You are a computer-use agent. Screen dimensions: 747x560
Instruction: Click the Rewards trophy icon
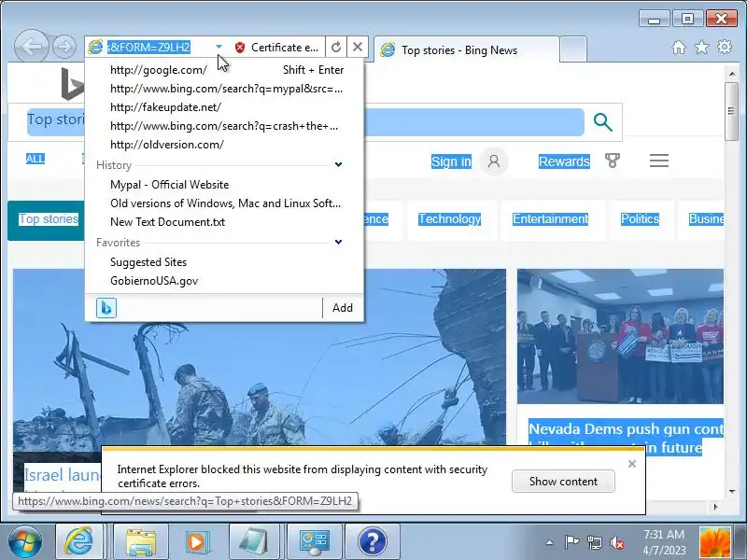point(613,161)
